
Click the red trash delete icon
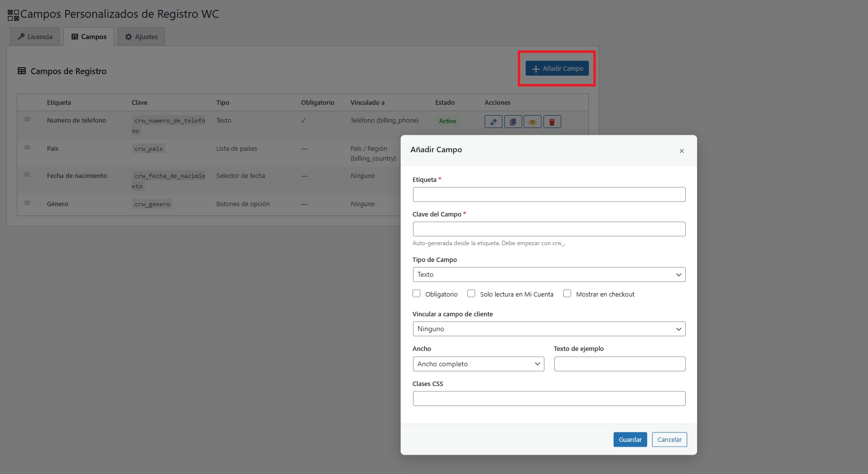tap(552, 122)
